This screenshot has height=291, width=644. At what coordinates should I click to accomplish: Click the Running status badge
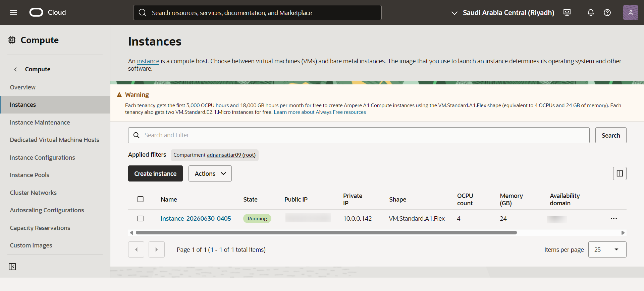257,219
